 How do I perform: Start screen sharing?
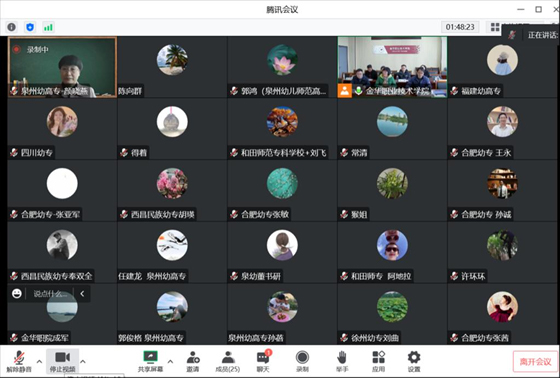(x=150, y=361)
